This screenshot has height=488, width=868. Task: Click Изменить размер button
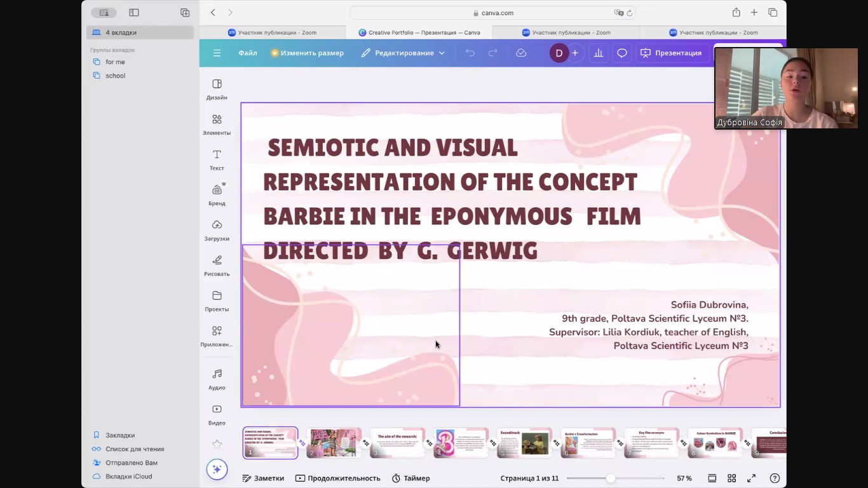point(307,53)
